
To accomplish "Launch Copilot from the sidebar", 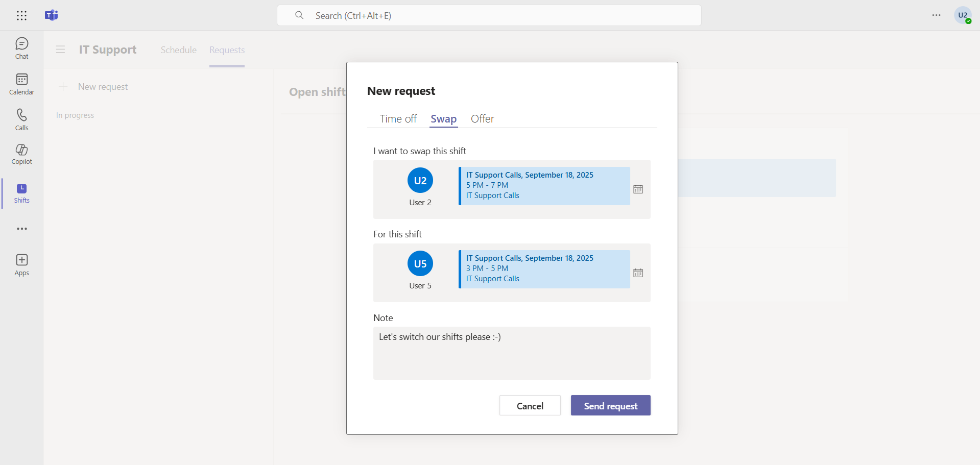I will pyautogui.click(x=21, y=154).
